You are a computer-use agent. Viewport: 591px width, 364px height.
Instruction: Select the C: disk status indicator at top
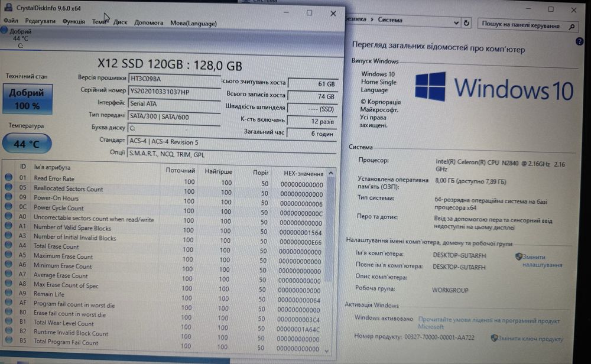(17, 38)
